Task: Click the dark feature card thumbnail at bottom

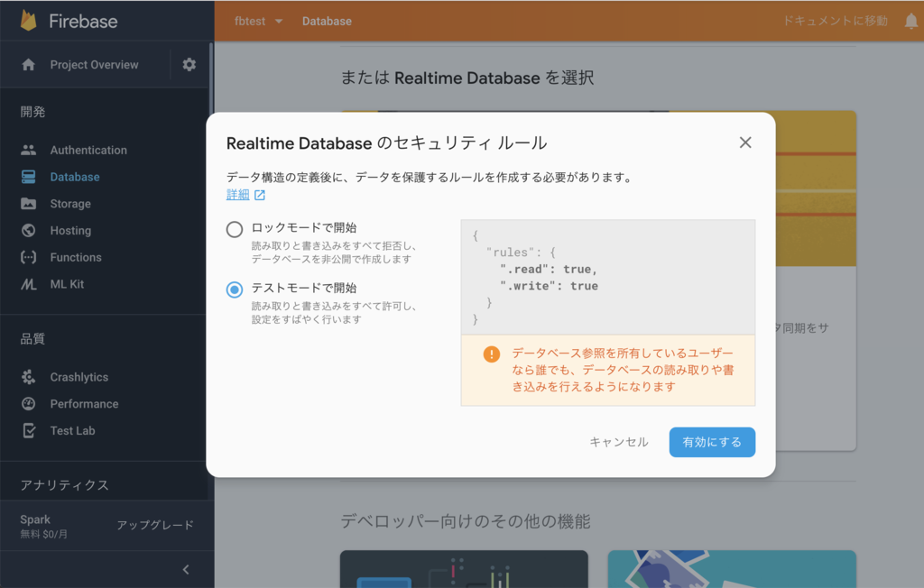Action: pos(464,569)
